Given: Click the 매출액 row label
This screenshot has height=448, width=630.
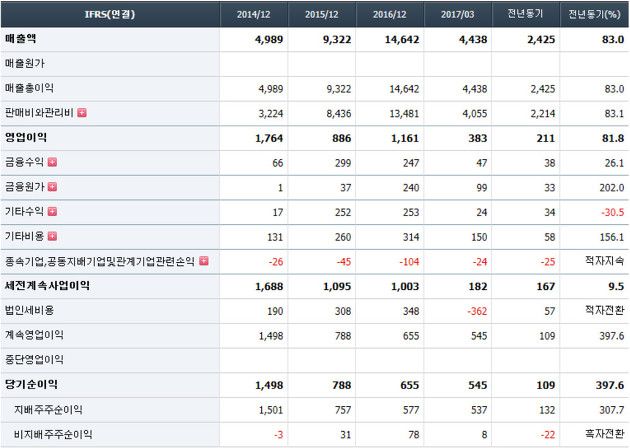Looking at the screenshot, I should pyautogui.click(x=20, y=39).
